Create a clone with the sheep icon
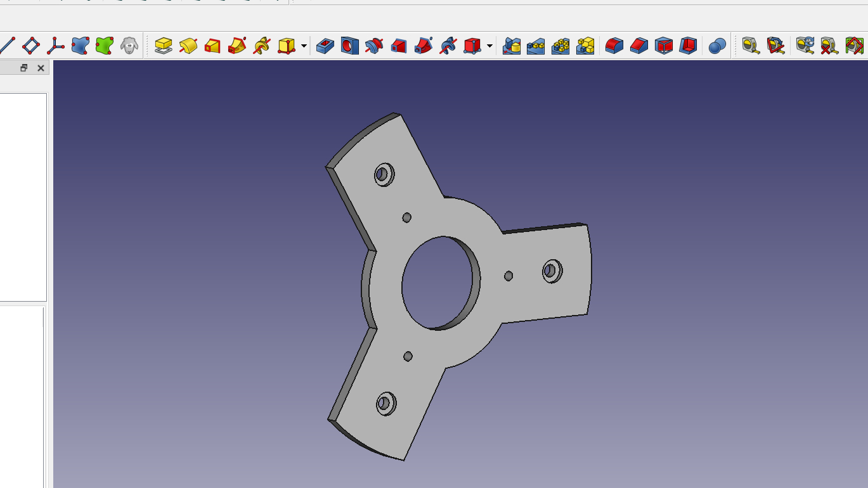This screenshot has width=868, height=488. 129,46
